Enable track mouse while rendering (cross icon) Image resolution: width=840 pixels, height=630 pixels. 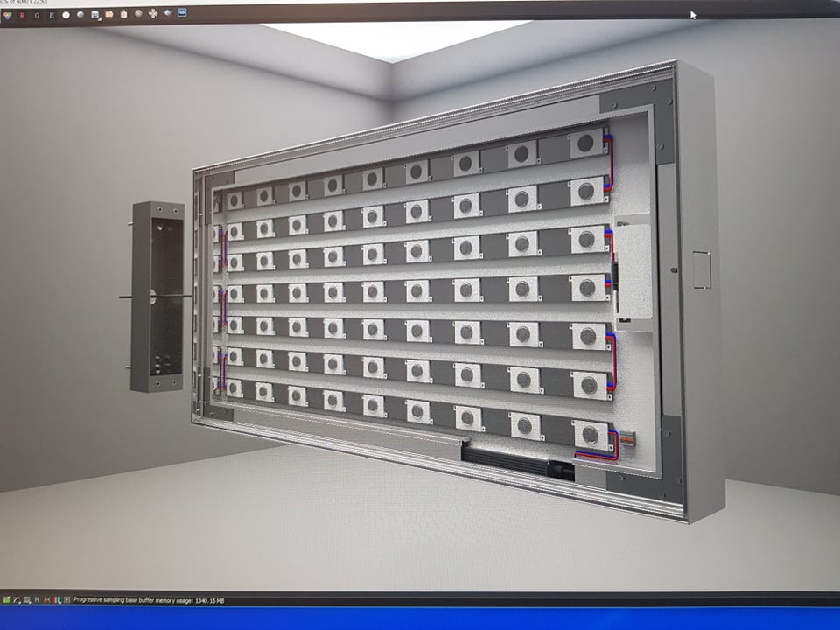click(153, 13)
